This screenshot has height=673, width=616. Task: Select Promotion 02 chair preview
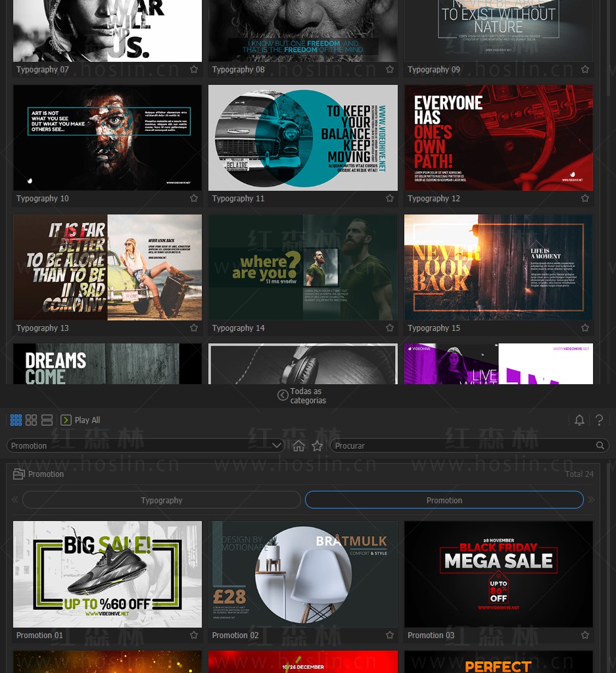[303, 574]
